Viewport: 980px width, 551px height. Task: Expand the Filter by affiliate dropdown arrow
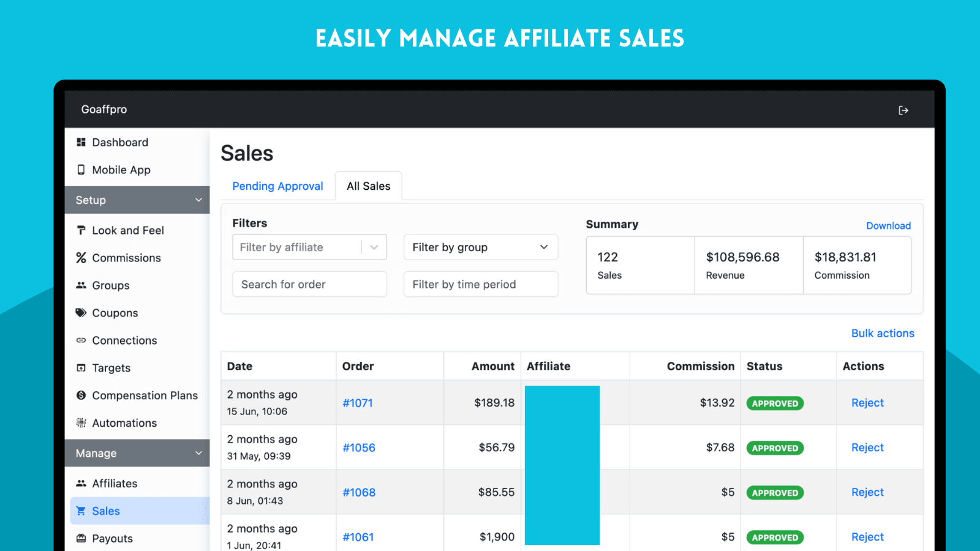374,247
